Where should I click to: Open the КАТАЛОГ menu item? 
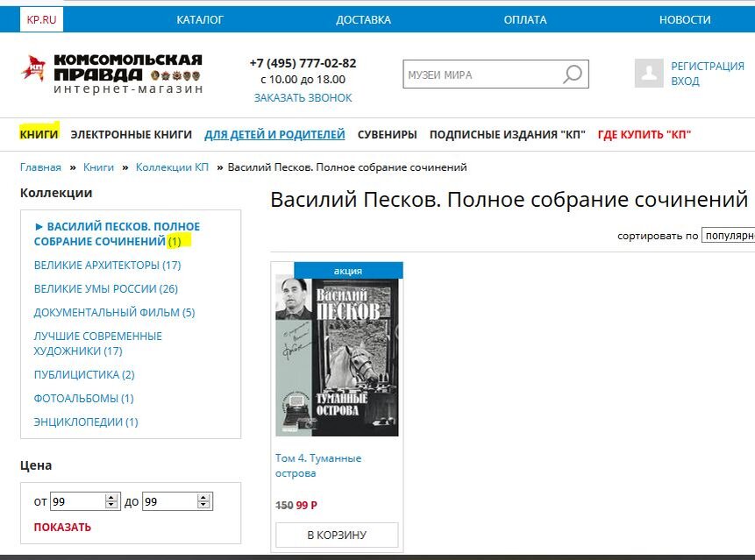pyautogui.click(x=200, y=20)
